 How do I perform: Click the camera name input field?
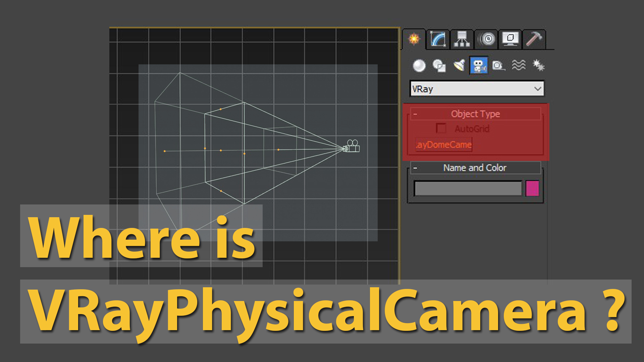(x=468, y=189)
